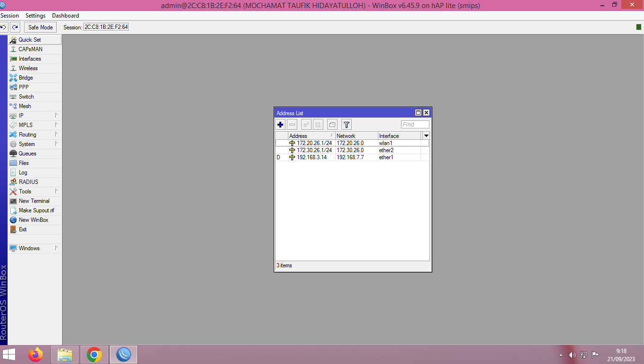Click the taskbar clock and date
Image resolution: width=644 pixels, height=364 pixels.
pos(622,355)
